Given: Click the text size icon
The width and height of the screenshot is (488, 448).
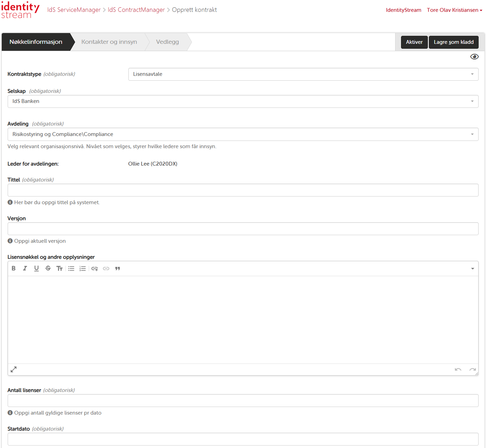Looking at the screenshot, I should coord(59,268).
